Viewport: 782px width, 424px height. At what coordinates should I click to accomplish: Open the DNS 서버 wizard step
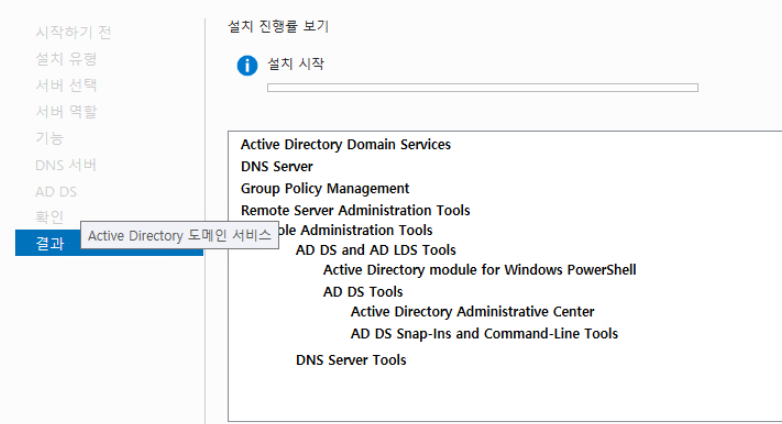point(66,165)
